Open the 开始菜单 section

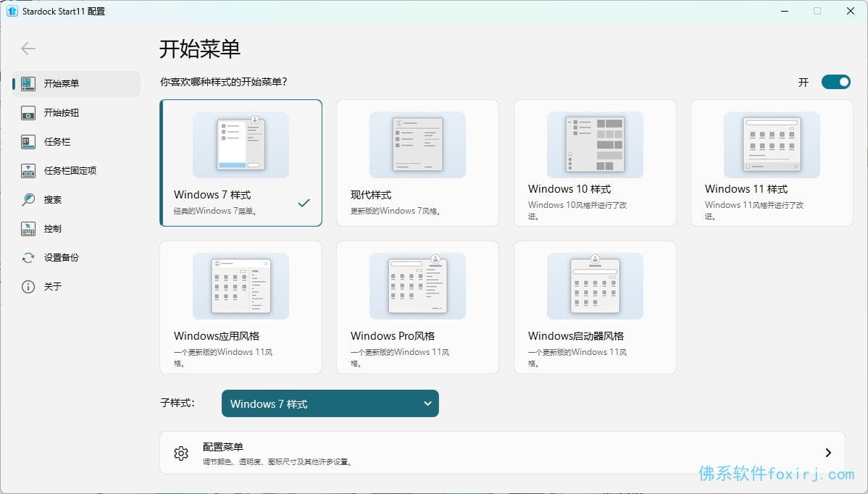click(x=76, y=83)
